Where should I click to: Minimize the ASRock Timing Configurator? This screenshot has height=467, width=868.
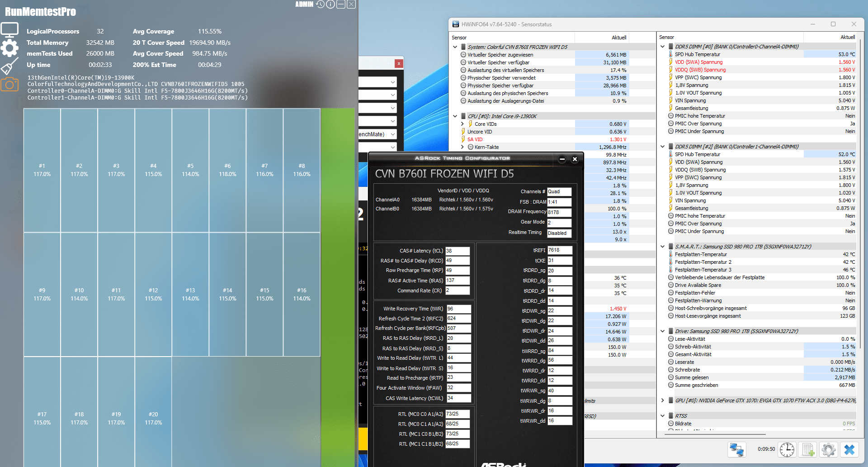pos(562,159)
